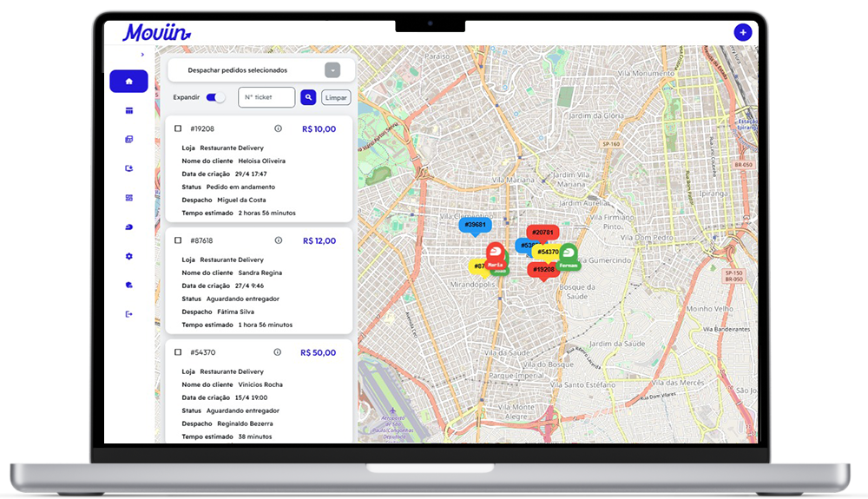Click the blue #39681 map marker
868x499 pixels.
(475, 226)
